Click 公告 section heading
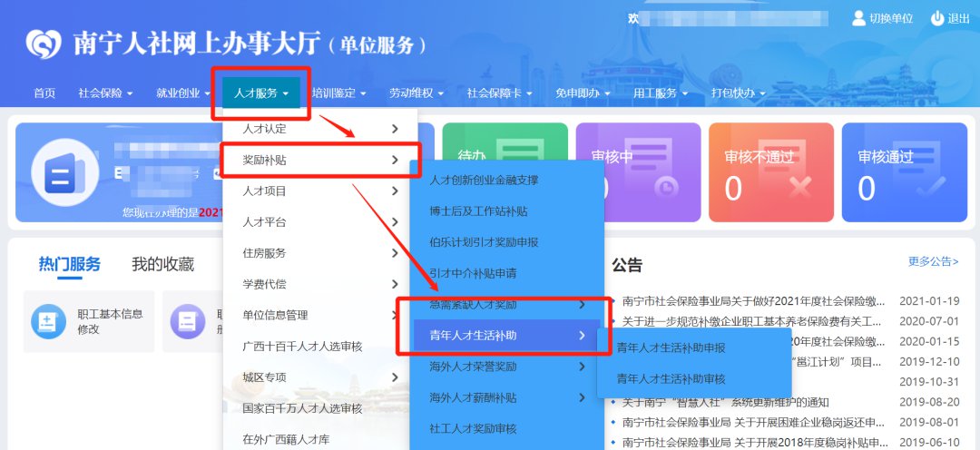The width and height of the screenshot is (980, 450). (627, 265)
